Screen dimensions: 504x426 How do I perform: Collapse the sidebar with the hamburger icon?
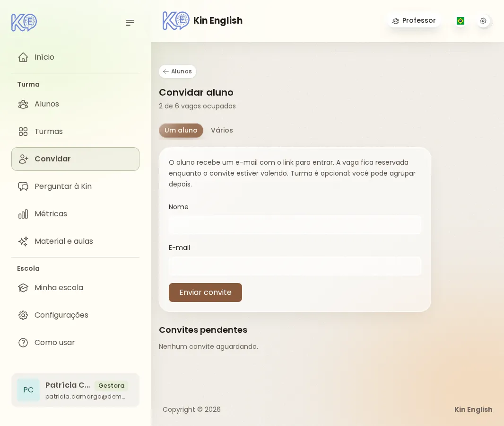point(130,23)
